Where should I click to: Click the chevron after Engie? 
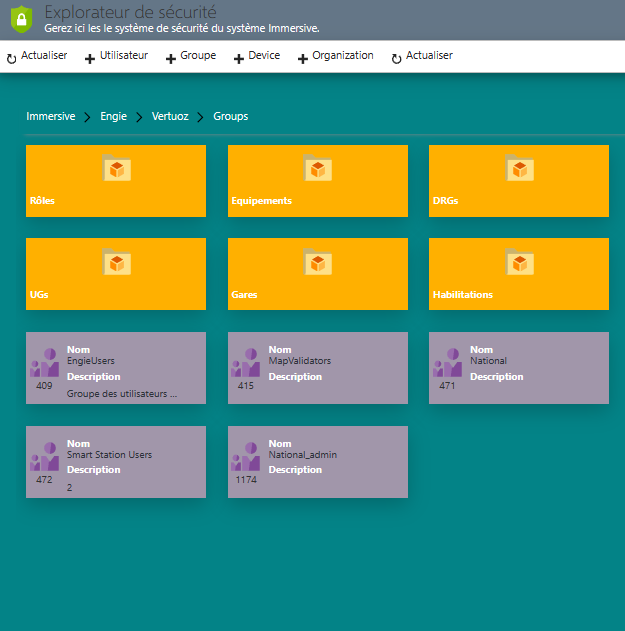(139, 117)
